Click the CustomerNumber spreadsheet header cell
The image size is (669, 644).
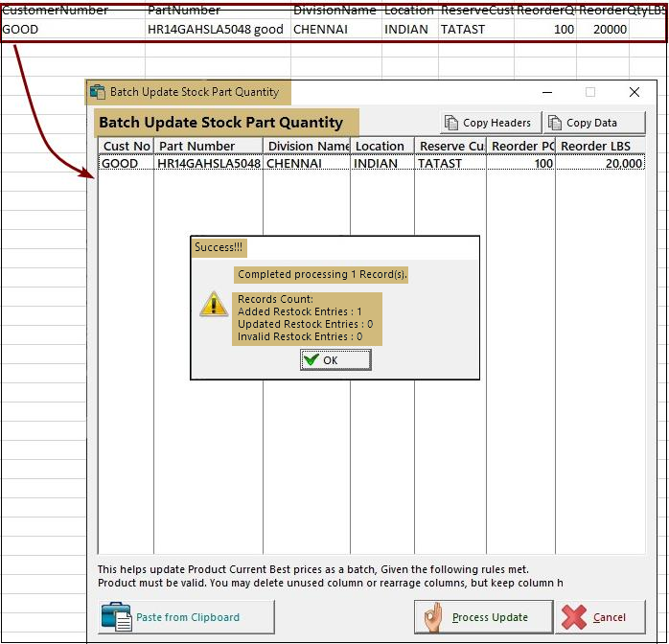point(74,11)
